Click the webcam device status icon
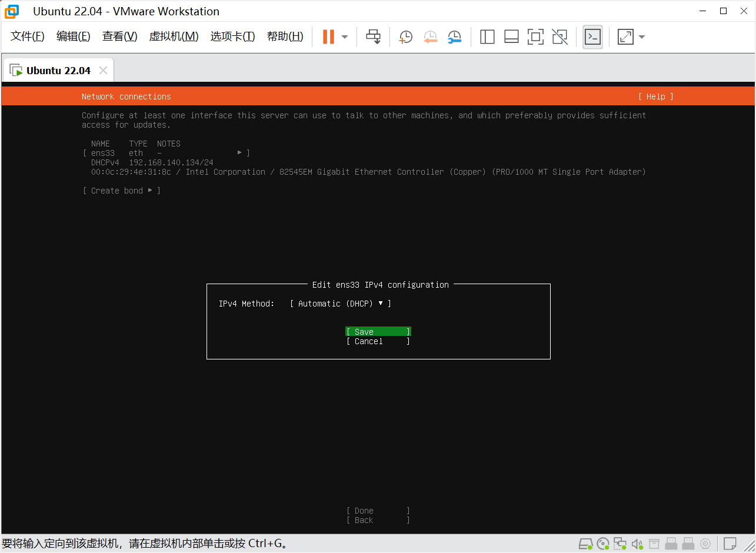 click(x=705, y=543)
